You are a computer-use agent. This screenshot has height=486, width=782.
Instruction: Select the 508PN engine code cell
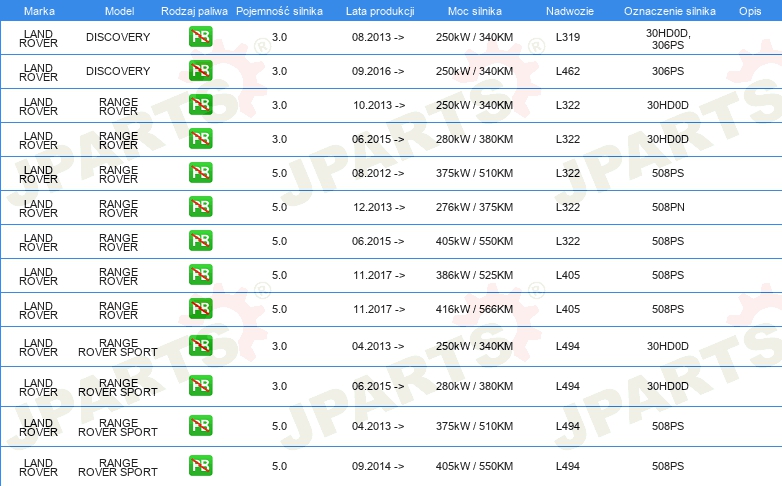tap(667, 207)
